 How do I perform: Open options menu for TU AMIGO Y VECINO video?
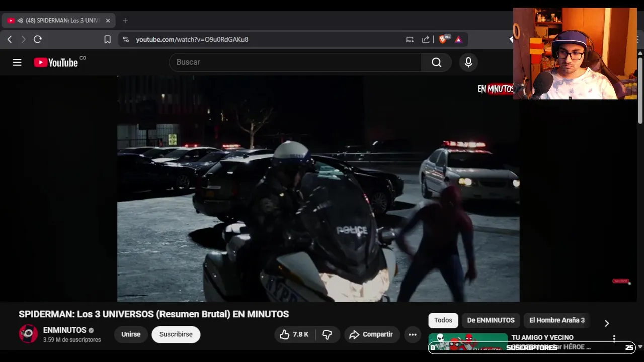(614, 339)
